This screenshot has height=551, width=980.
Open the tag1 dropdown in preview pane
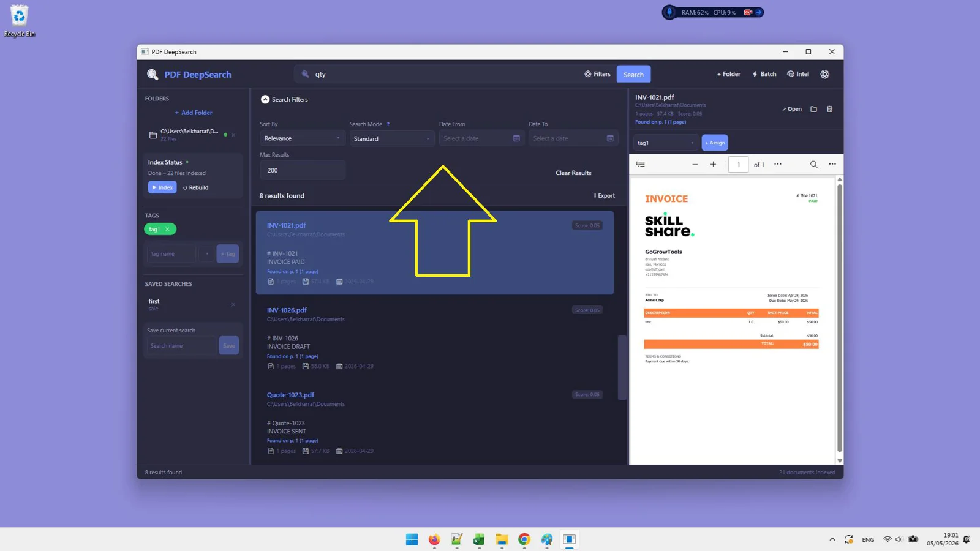666,143
